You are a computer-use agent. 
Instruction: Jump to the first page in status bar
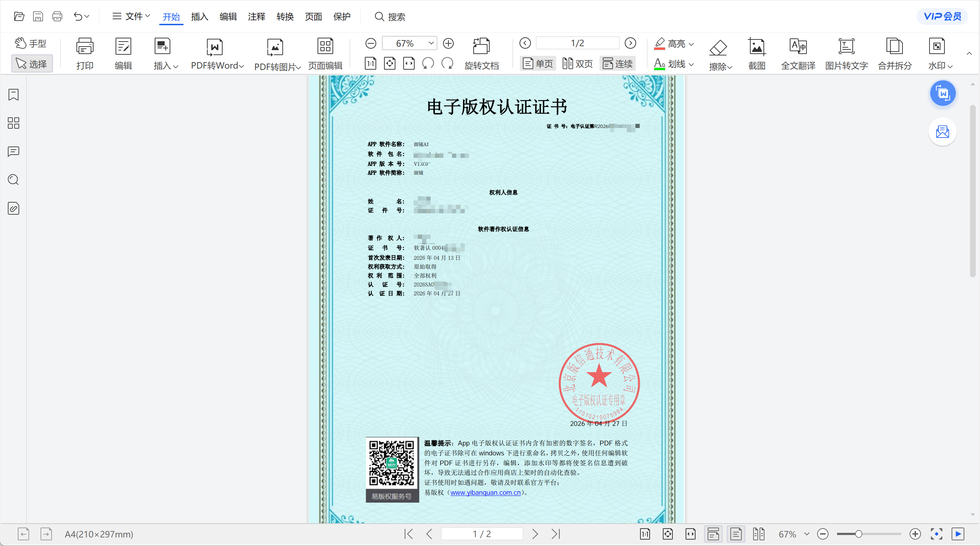click(x=409, y=534)
